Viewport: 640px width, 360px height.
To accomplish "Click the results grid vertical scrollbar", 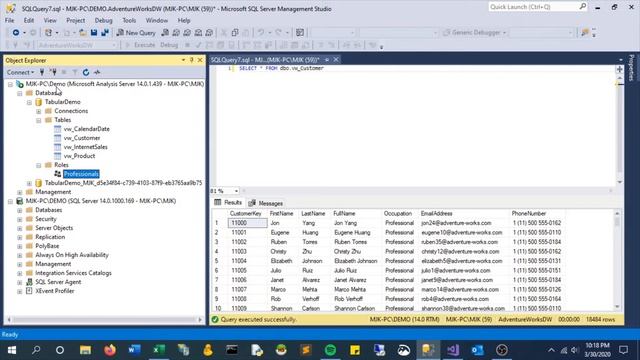I will coord(617,260).
